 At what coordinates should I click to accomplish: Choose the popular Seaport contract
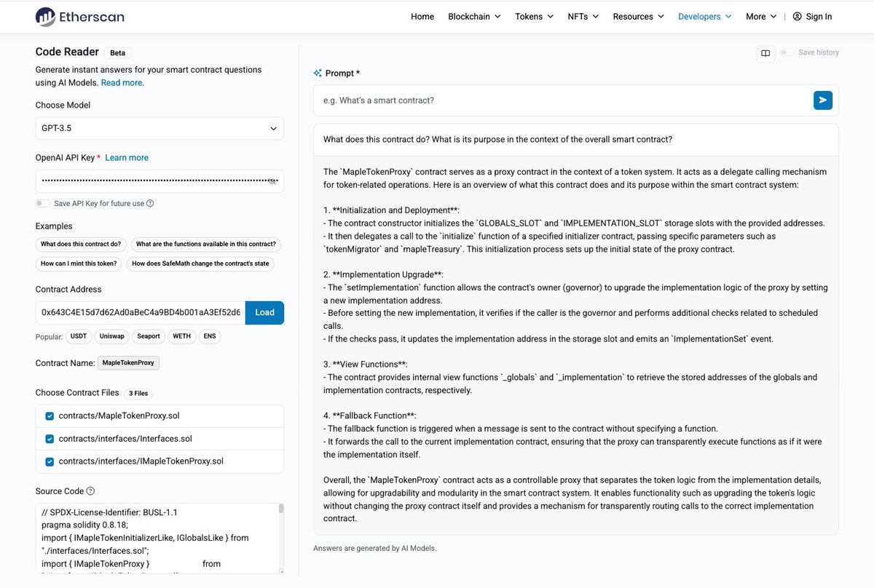[149, 337]
